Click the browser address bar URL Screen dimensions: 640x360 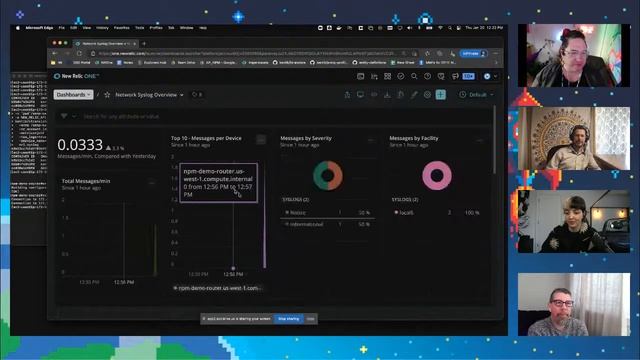pos(247,53)
